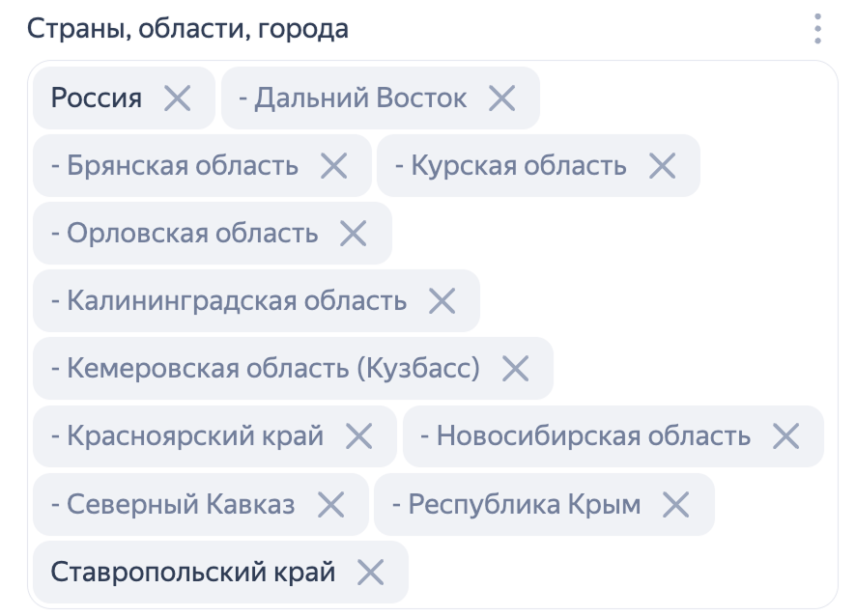Viewport: 856px width, 616px height.
Task: Remove Курская область from list
Action: coord(662,166)
